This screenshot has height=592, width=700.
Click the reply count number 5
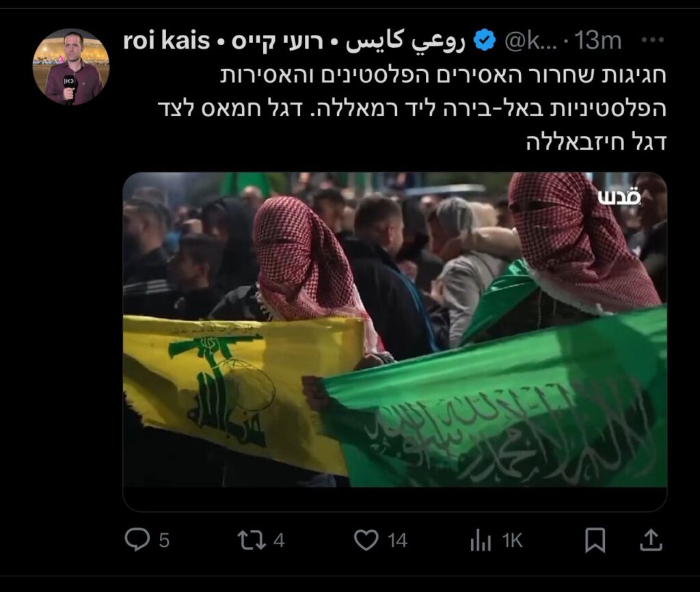pos(164,541)
